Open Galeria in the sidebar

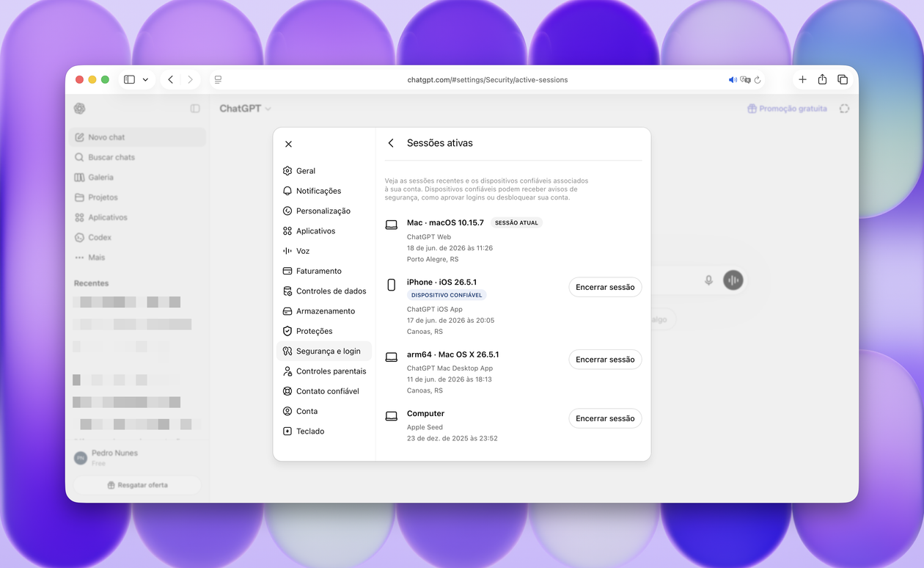(138, 177)
